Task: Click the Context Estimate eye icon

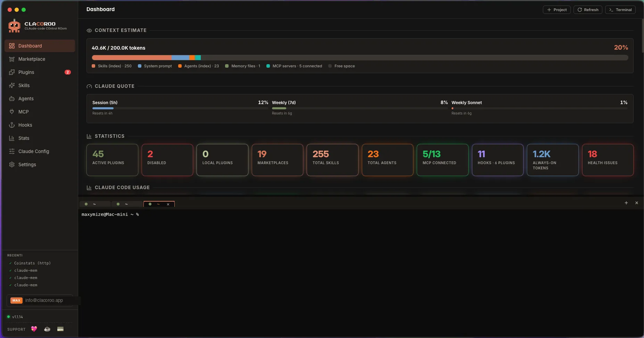Action: pos(89,31)
